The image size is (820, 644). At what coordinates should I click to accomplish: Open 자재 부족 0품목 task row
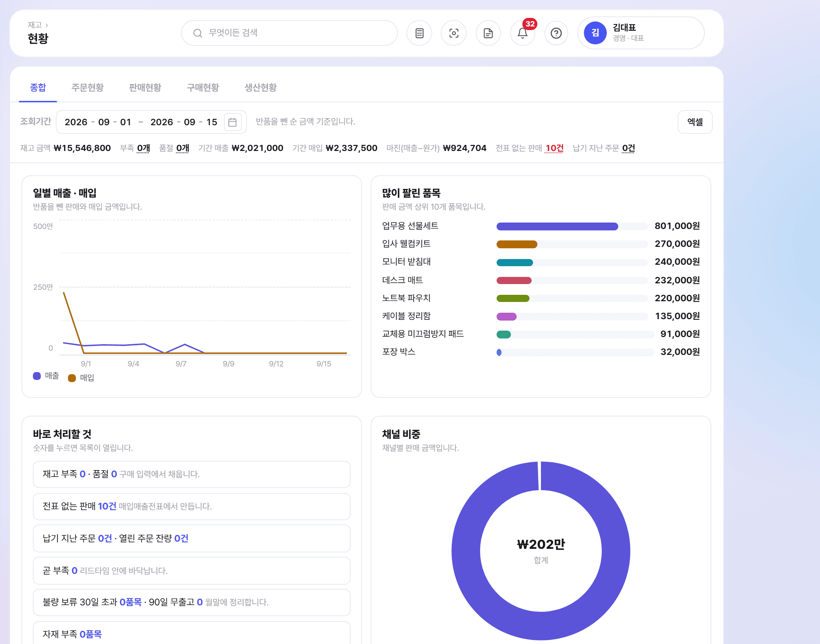(191, 633)
